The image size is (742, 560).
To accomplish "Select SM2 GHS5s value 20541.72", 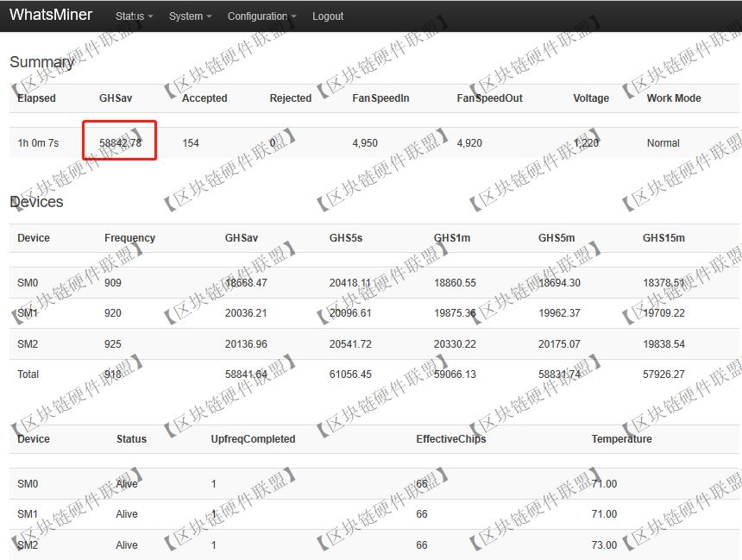I will pos(350,343).
